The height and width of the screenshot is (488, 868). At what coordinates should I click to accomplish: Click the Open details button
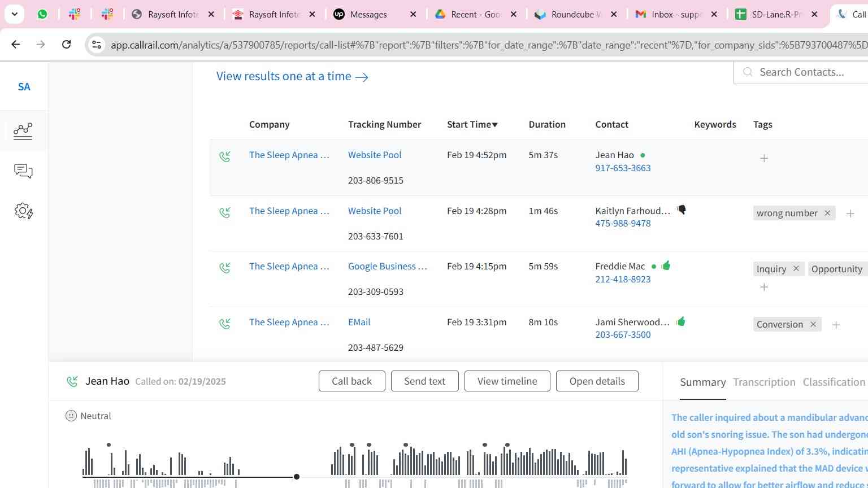coord(597,381)
